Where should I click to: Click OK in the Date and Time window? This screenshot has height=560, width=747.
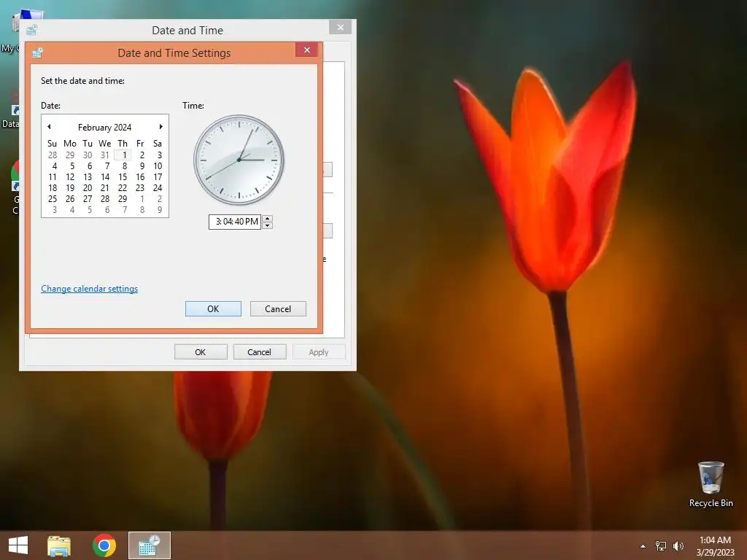(200, 352)
